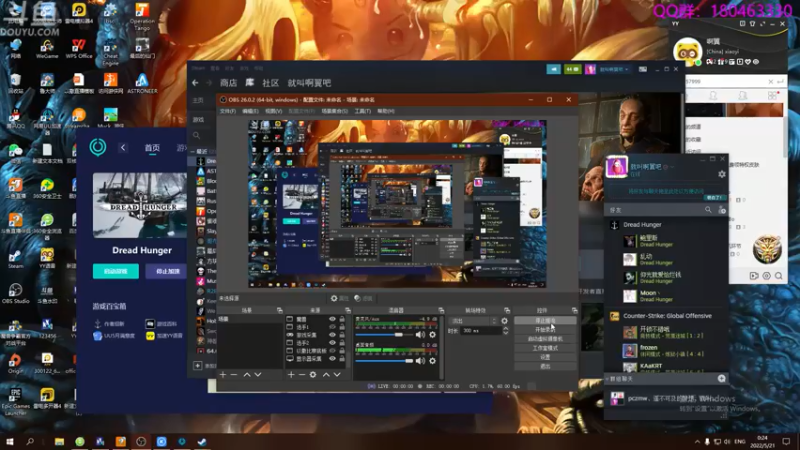This screenshot has width=800, height=450.
Task: Collapse Dread Hunger group in friends list
Action: [x=642, y=224]
